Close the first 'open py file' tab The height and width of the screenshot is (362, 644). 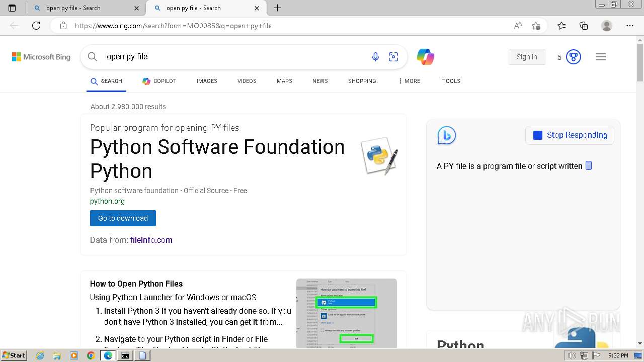137,8
